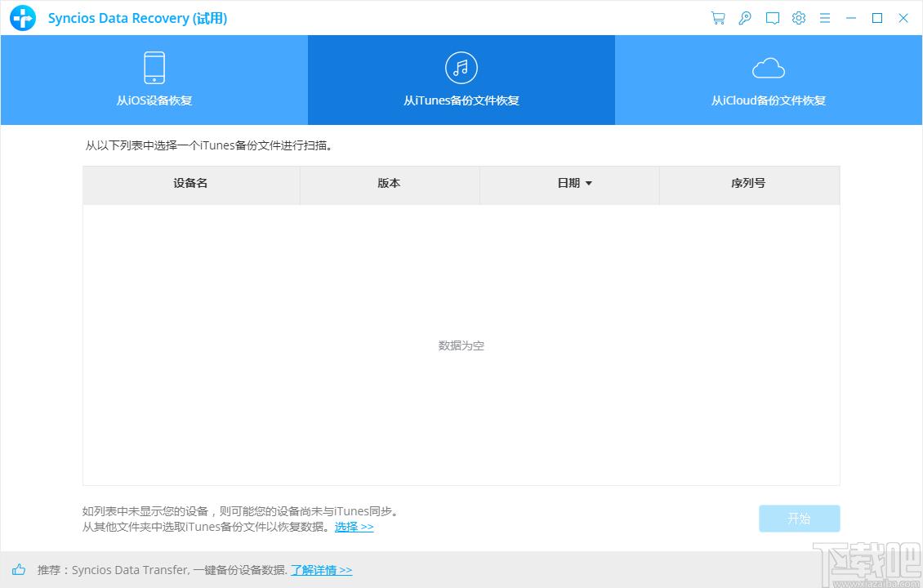The image size is (923, 588).
Task: Switch to 从iOS设备恢复 tab
Action: click(154, 100)
